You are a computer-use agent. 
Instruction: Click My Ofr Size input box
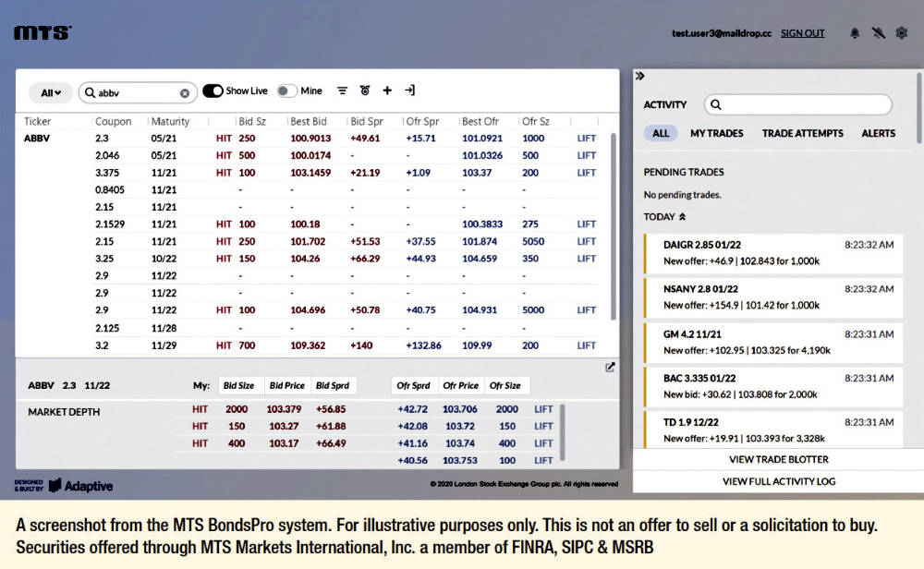coord(506,385)
